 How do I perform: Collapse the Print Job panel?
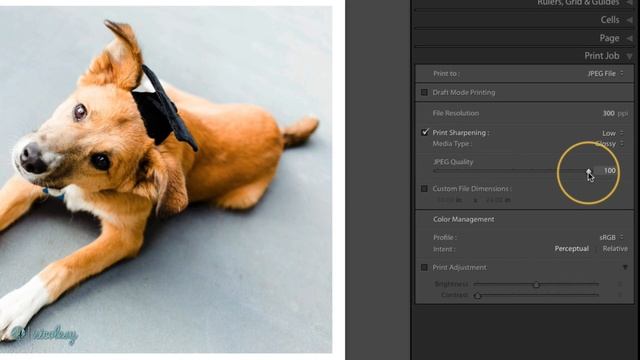(629, 56)
